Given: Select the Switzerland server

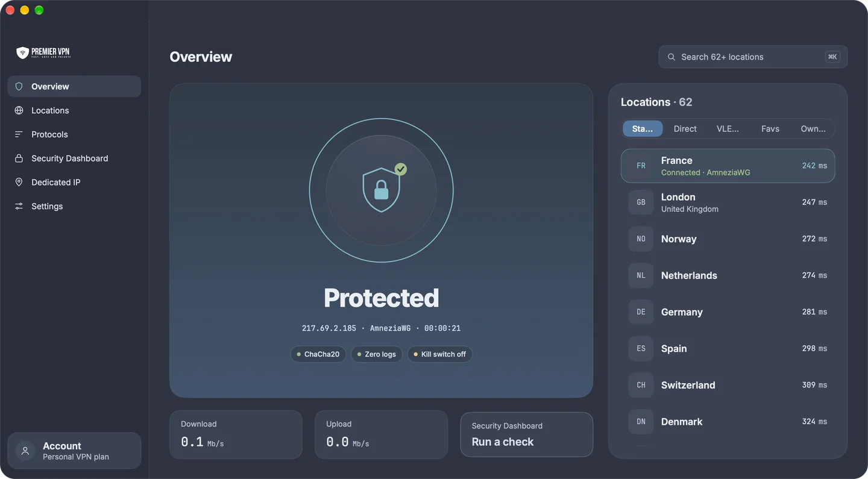Looking at the screenshot, I should click(728, 385).
